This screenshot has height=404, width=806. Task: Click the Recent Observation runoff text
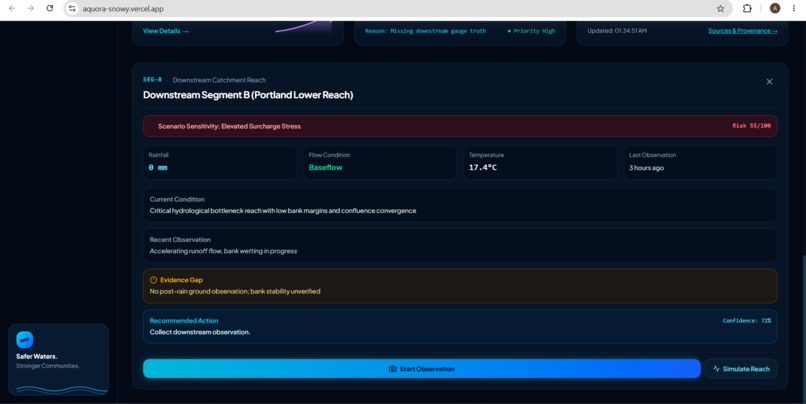tap(223, 251)
